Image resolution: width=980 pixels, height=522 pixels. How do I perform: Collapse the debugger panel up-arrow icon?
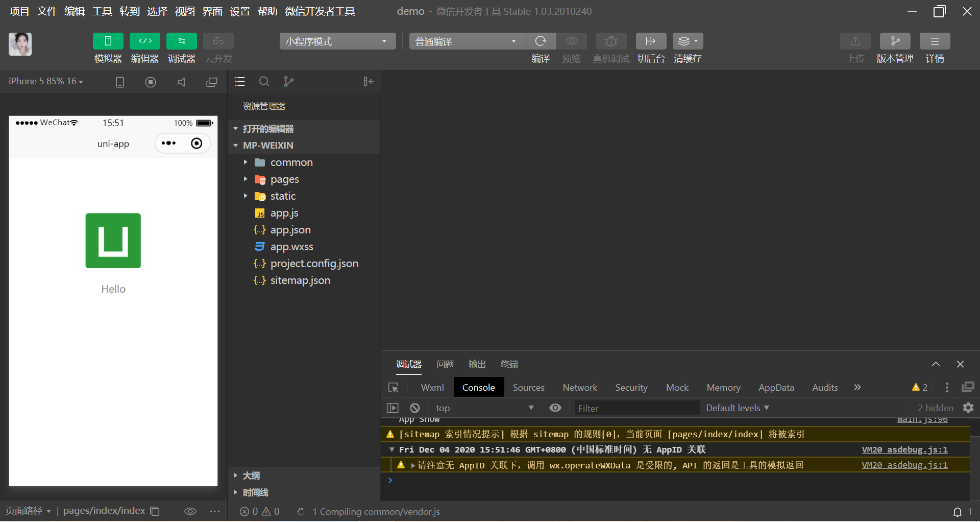(x=936, y=364)
